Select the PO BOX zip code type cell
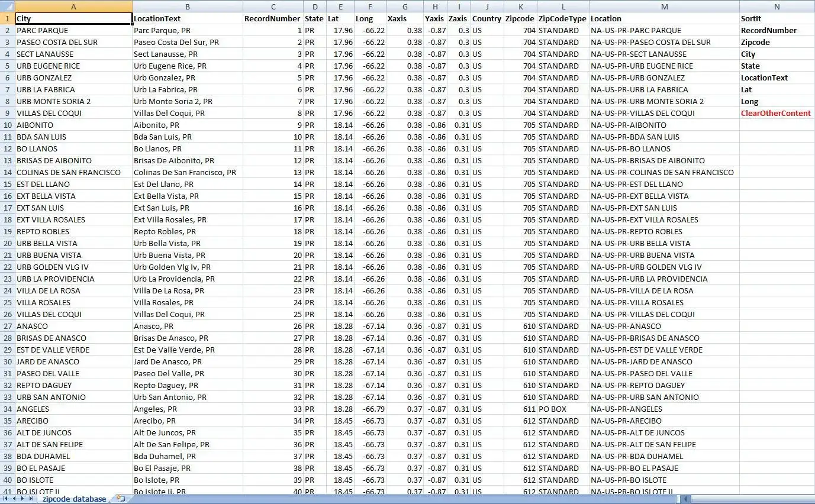The height and width of the screenshot is (504, 815). click(563, 409)
